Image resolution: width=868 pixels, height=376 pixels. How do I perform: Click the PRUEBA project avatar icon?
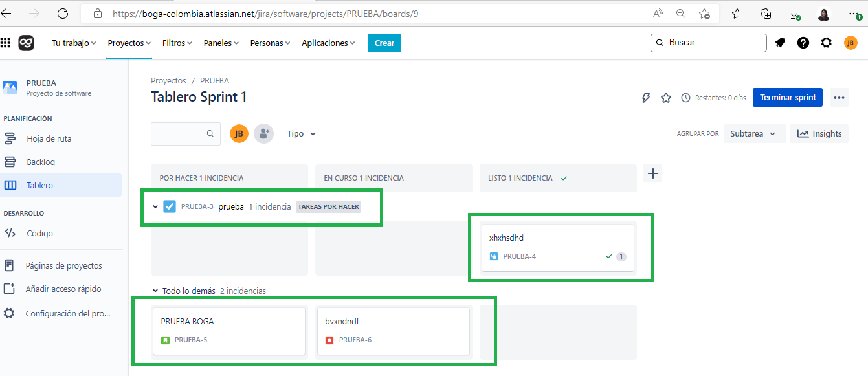point(10,87)
